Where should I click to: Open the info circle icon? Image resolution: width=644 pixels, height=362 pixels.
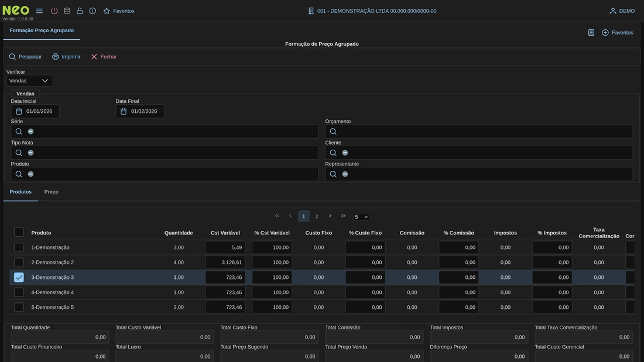(93, 11)
